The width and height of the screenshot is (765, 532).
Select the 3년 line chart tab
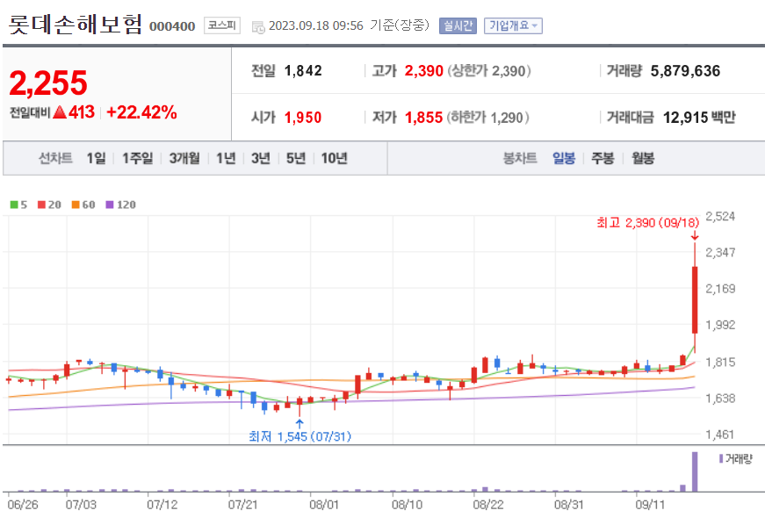(261, 158)
